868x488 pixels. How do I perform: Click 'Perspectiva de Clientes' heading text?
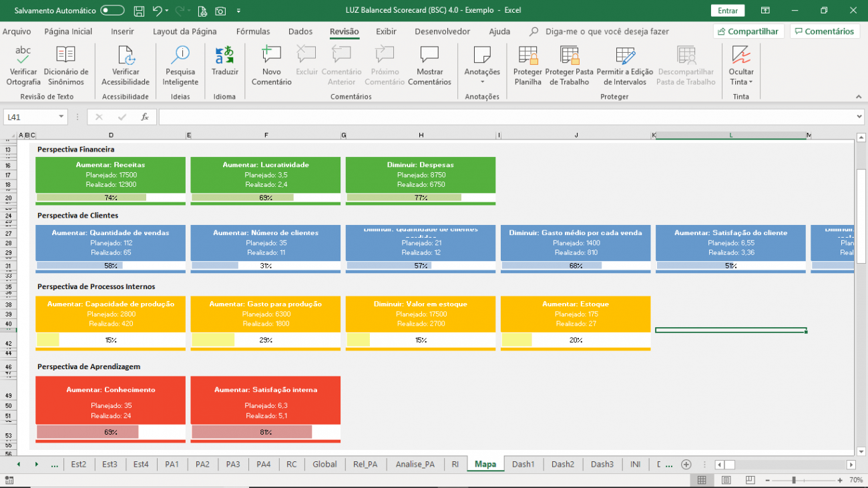[x=77, y=216]
